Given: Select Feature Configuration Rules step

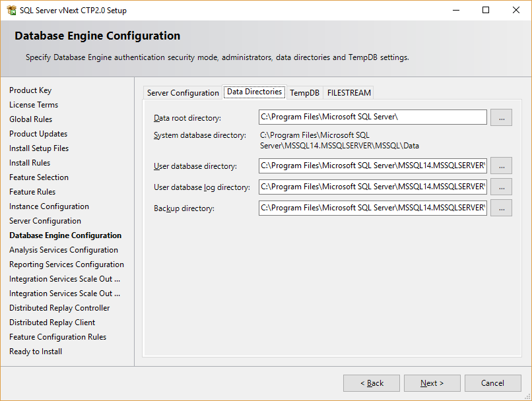Looking at the screenshot, I should point(57,337).
